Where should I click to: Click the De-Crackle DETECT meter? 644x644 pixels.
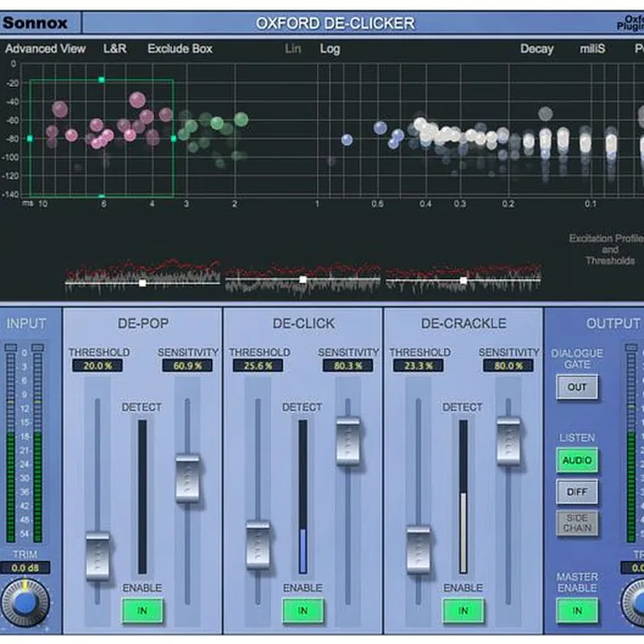[463, 496]
